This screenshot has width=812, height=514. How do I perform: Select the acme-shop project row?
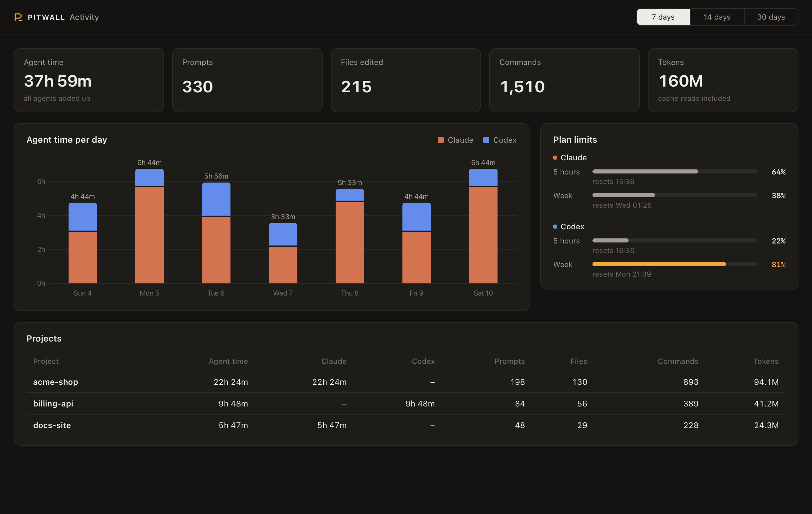coord(406,382)
